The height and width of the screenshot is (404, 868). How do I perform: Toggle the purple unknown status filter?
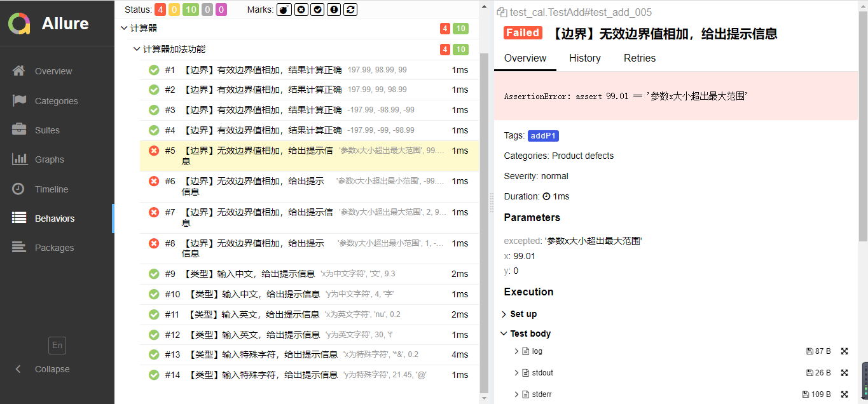(221, 10)
